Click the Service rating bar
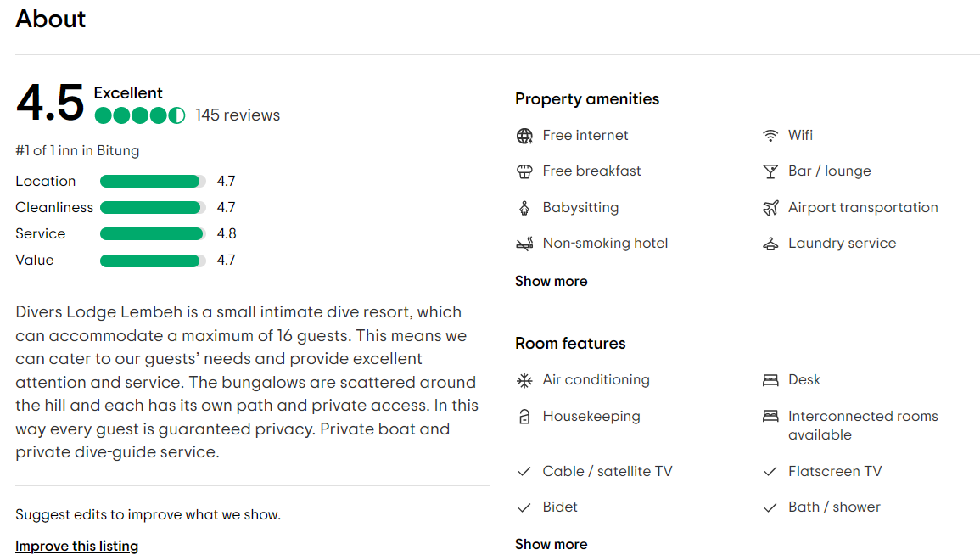 pyautogui.click(x=153, y=233)
